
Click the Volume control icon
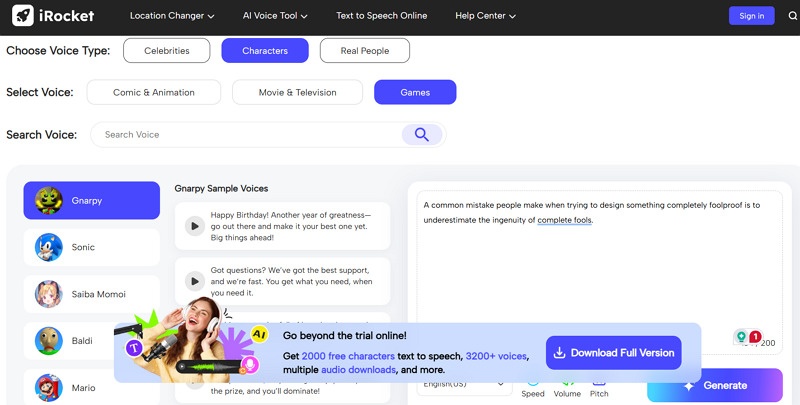(x=567, y=383)
